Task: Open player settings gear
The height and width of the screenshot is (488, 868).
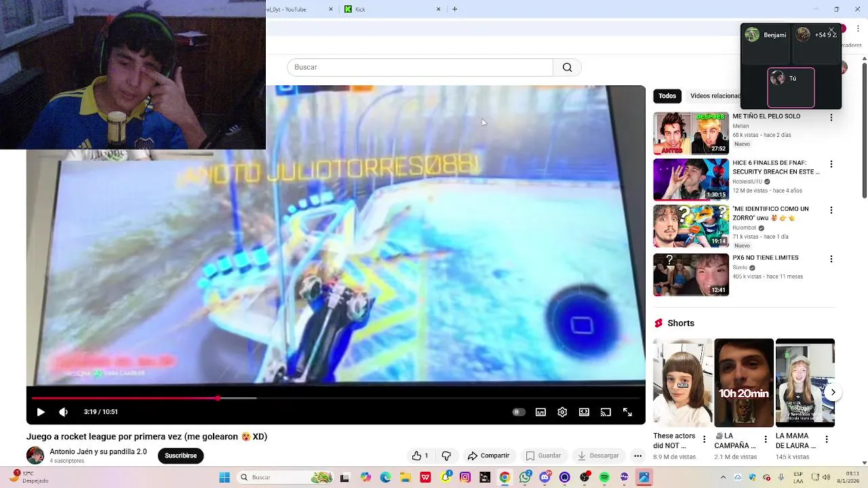Action: click(562, 412)
